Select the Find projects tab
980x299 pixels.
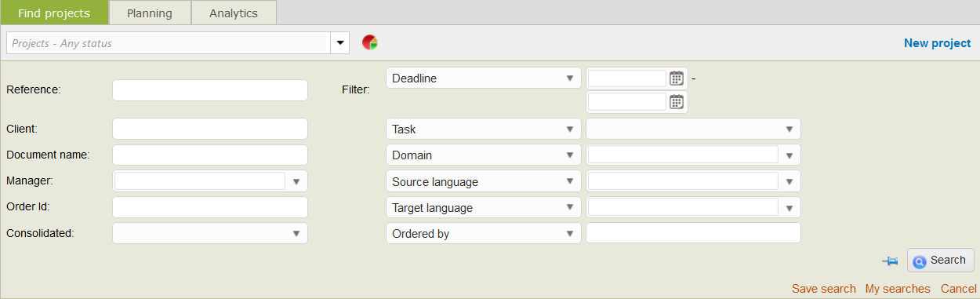(x=53, y=13)
